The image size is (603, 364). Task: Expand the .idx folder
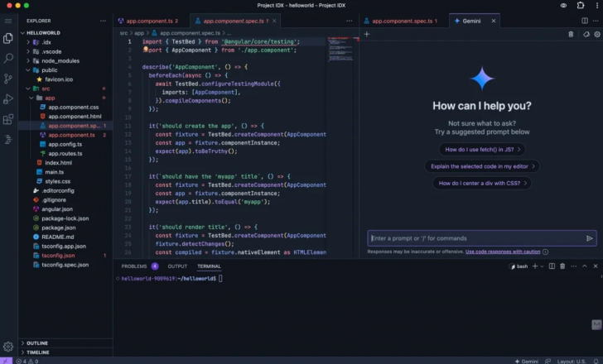tap(28, 42)
